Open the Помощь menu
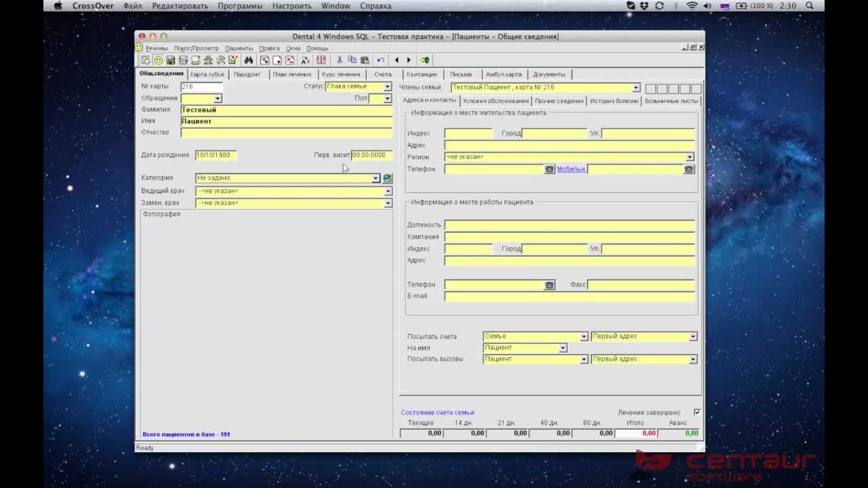Screen dimensions: 868x488 317,49
